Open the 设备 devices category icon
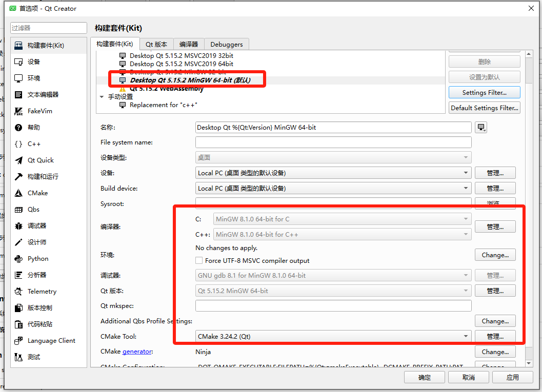 [18, 62]
